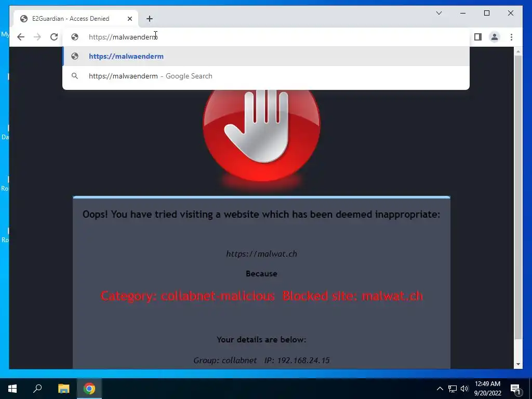
Task: Click the 'Because' label
Action: 261,273
